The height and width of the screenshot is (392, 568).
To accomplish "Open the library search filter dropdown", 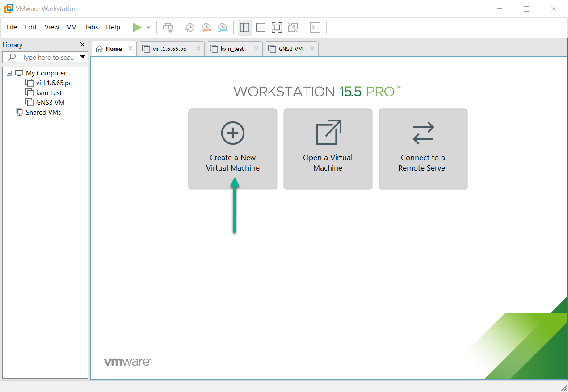I will [83, 57].
